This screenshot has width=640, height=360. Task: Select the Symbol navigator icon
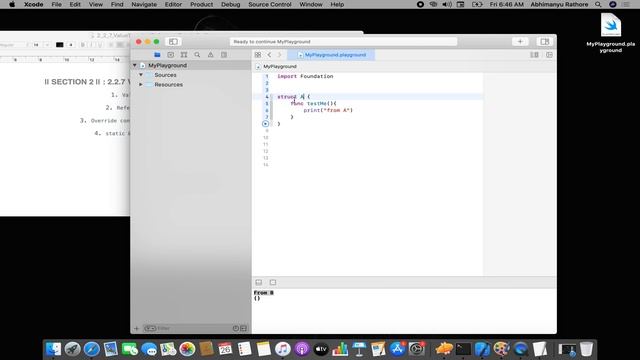click(x=184, y=55)
